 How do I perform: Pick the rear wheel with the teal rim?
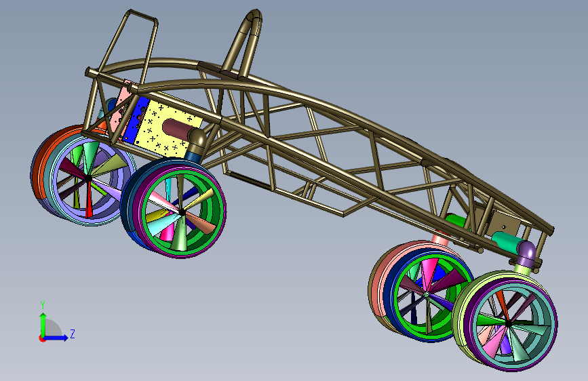coord(506,321)
